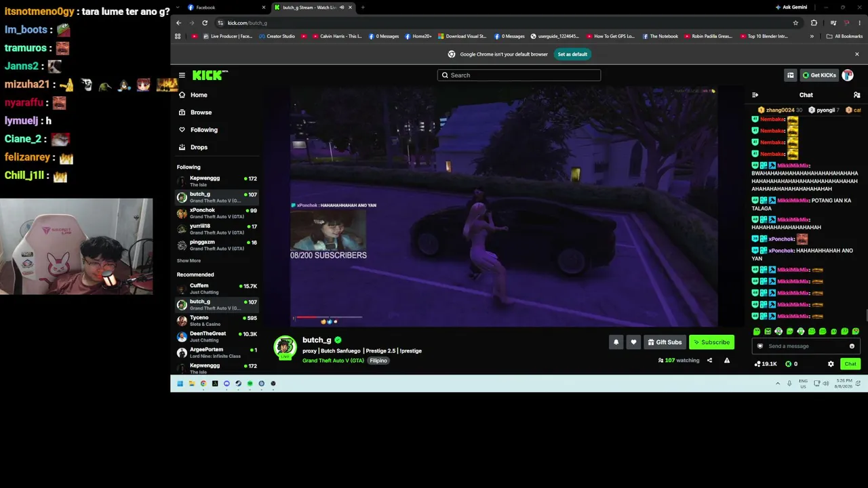Open DeenTheGreat channel in Recommended

217,336
